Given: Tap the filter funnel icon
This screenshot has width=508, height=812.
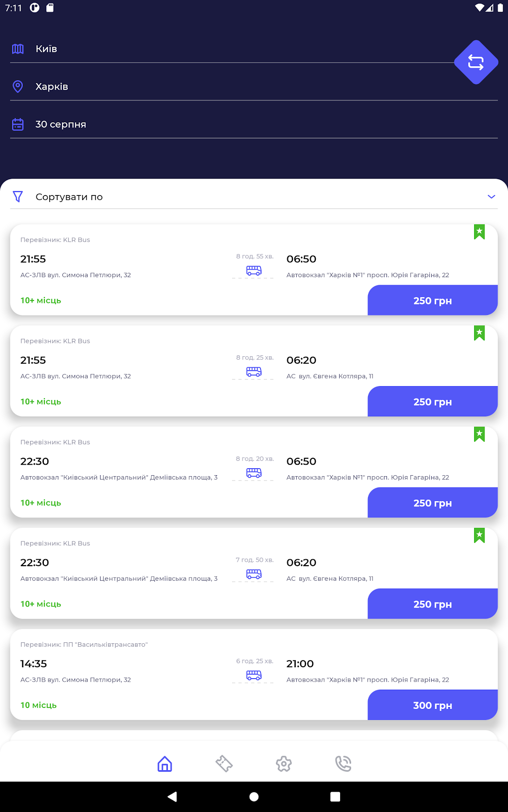Looking at the screenshot, I should click(x=18, y=197).
